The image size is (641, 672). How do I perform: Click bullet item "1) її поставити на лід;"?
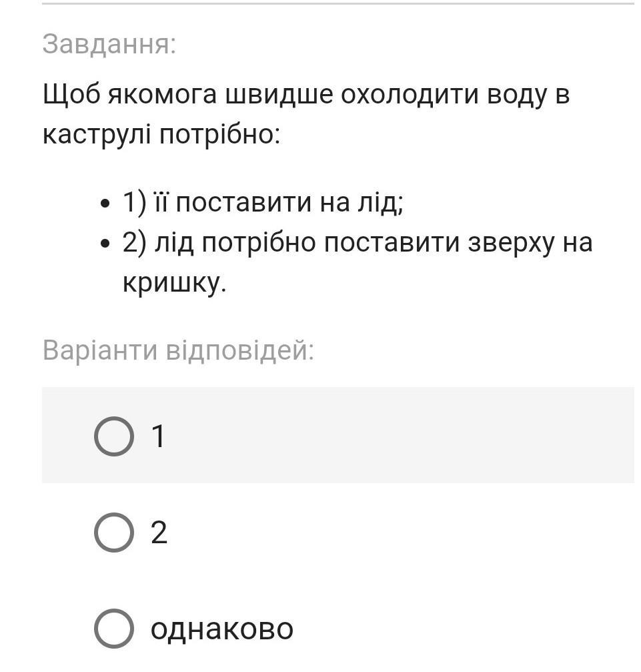tap(263, 202)
